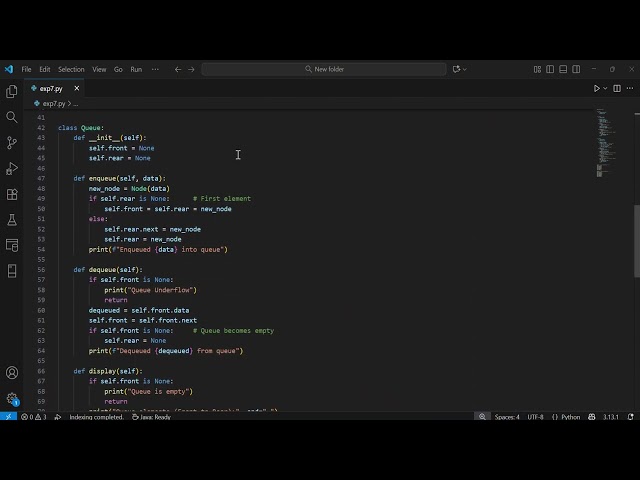Go forward with the right arrow
The height and width of the screenshot is (480, 640).
coord(191,69)
